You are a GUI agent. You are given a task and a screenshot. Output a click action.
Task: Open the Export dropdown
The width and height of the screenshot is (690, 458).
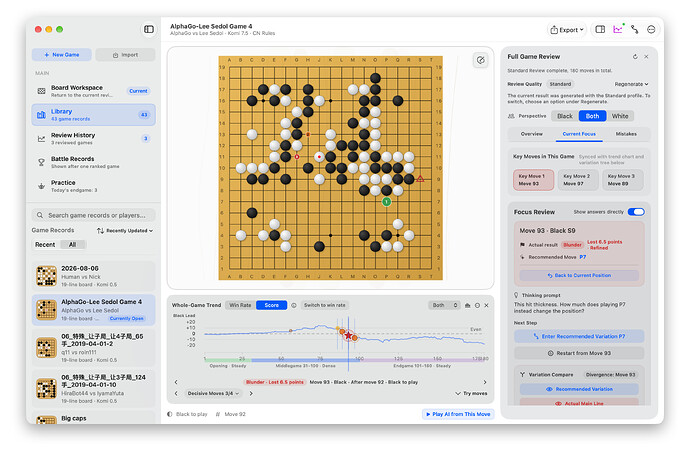point(567,30)
